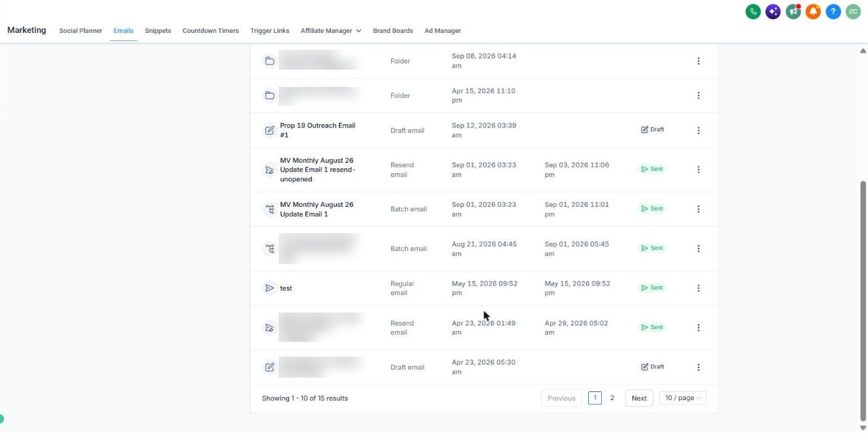The image size is (868, 433).
Task: Expand the Affiliate Manager dropdown
Action: [x=331, y=30]
